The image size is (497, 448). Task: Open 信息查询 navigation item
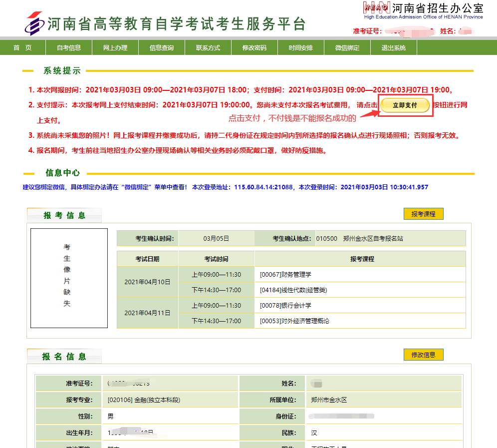point(162,48)
